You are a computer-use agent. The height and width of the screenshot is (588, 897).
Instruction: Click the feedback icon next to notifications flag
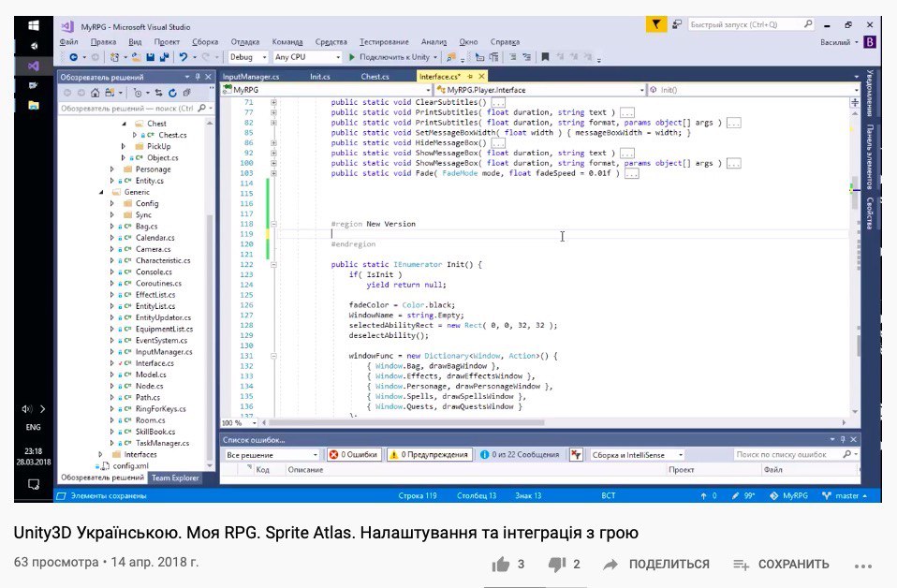[x=677, y=24]
